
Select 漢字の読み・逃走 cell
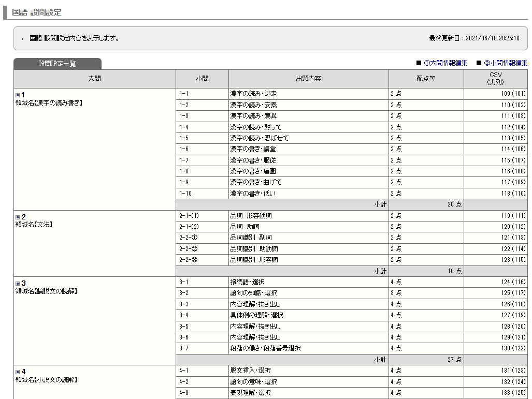pos(308,94)
